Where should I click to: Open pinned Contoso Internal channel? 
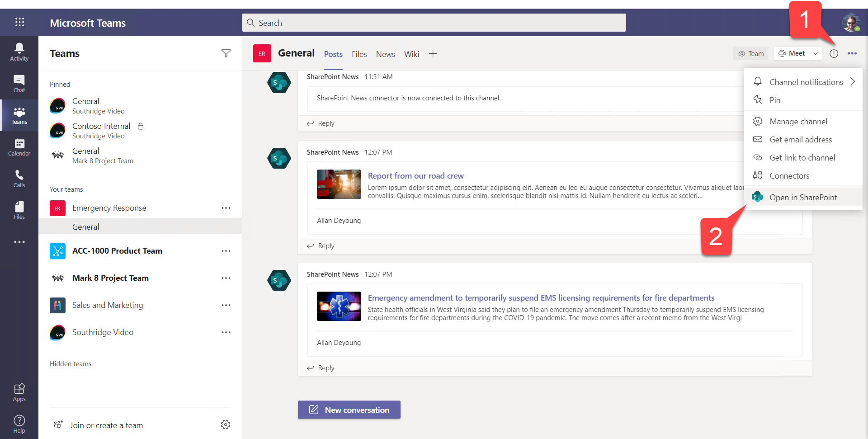140,131
